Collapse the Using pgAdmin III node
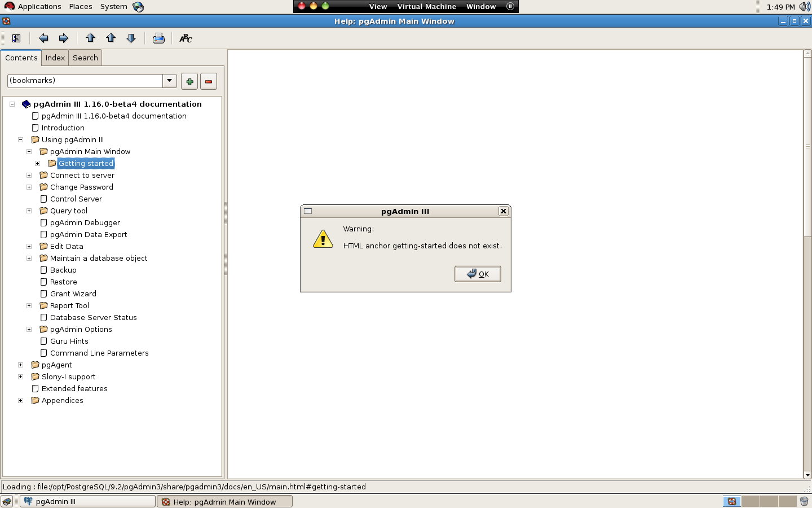The width and height of the screenshot is (812, 508). pos(21,140)
